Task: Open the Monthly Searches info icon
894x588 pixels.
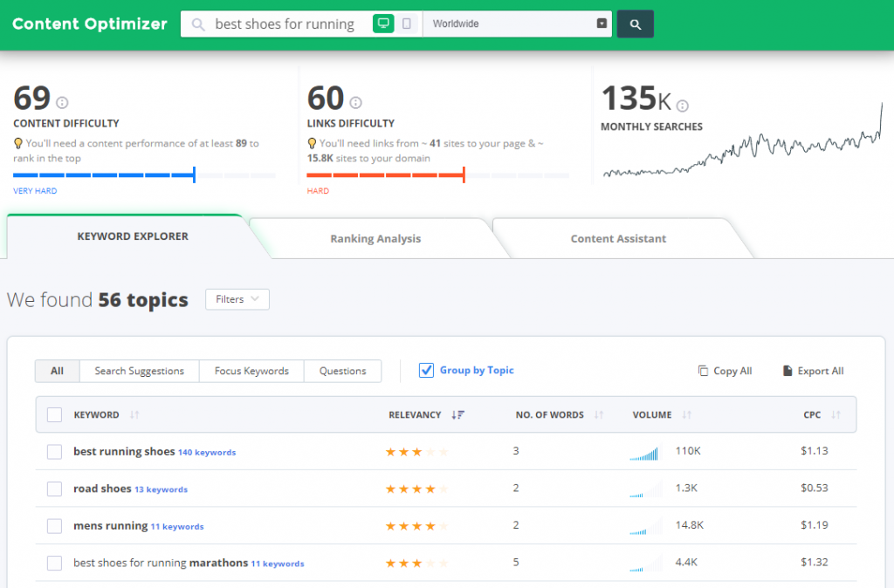Action: [x=683, y=106]
